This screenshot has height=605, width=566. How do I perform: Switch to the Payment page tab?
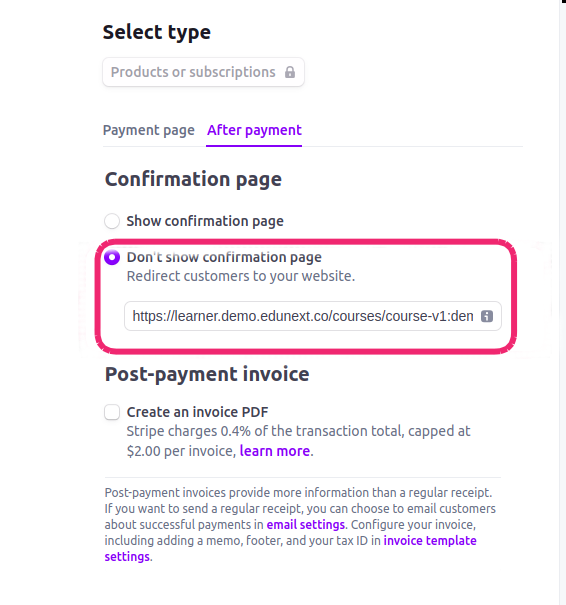pos(149,130)
